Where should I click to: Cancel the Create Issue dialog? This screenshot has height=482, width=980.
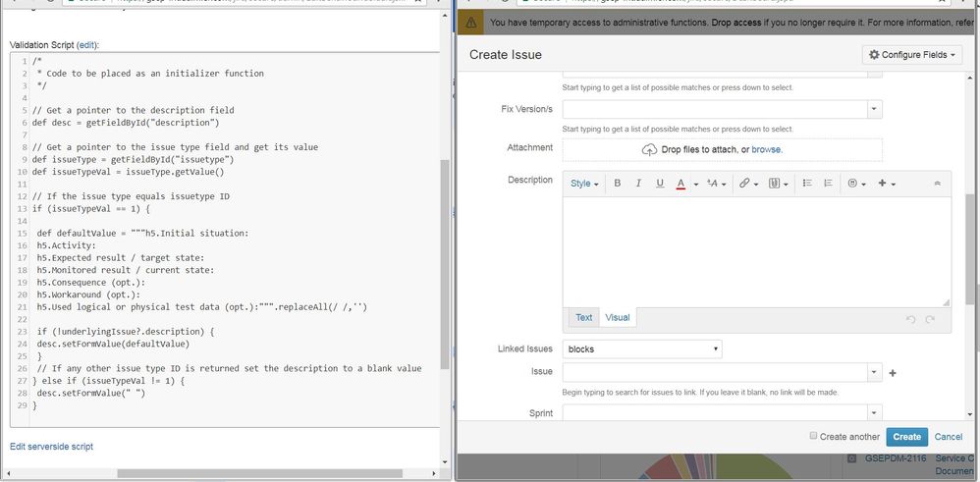click(x=949, y=437)
